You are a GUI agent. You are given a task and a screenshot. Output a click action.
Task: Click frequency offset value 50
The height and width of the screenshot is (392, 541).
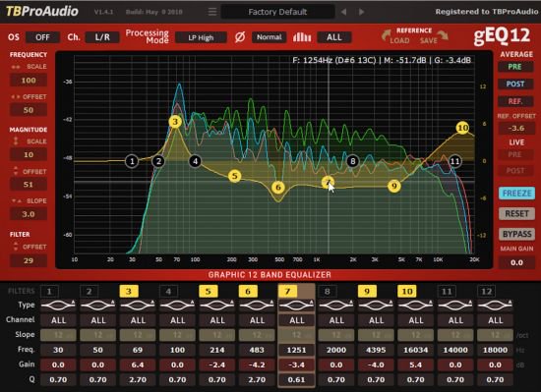pos(29,110)
